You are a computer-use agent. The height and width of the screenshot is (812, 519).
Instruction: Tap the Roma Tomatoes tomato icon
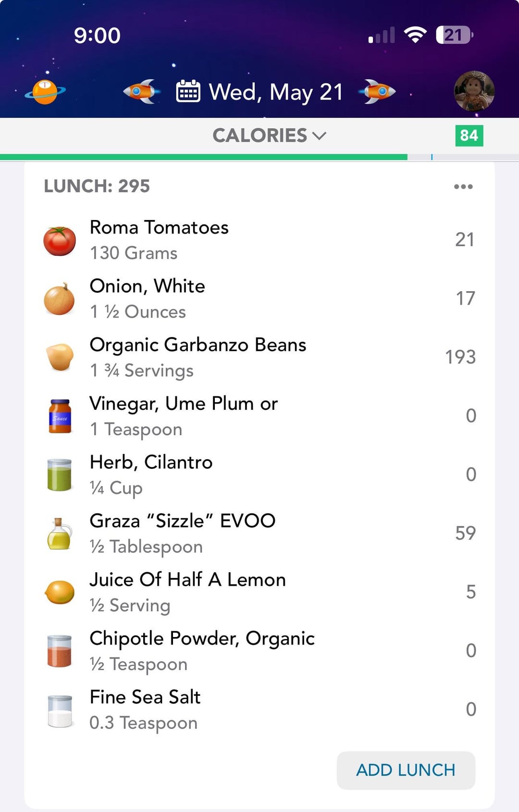click(60, 241)
